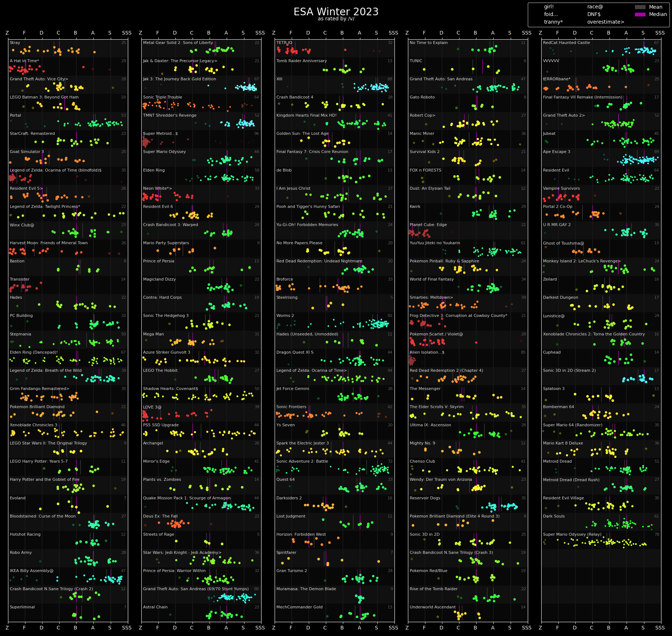The width and height of the screenshot is (672, 636).
Task: Select the 'Broforce' label
Action: click(x=285, y=279)
